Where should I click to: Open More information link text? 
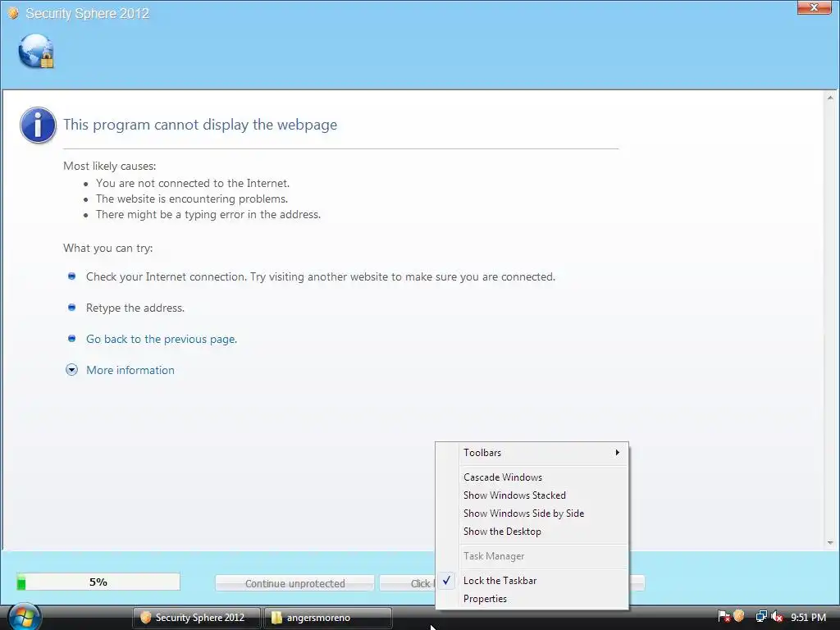coord(130,370)
